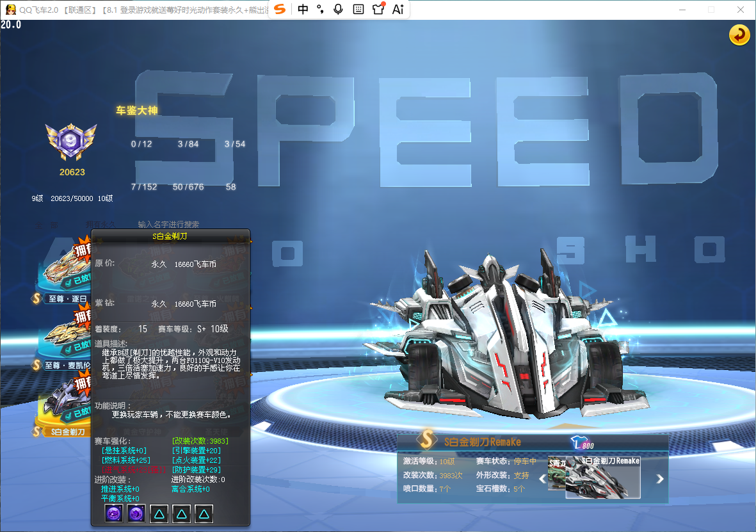Click 16660飞车币 in the 紫钻 row
The image size is (756, 532).
(x=195, y=304)
